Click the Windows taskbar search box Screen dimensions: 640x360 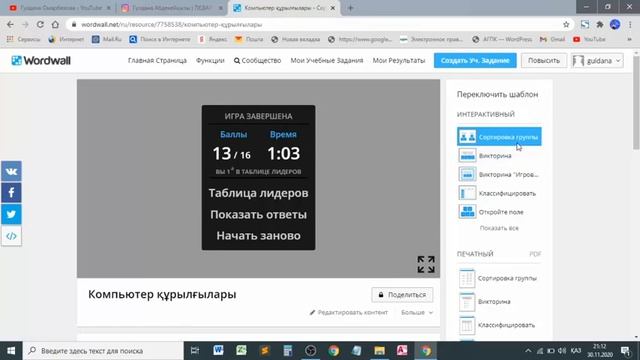103,351
